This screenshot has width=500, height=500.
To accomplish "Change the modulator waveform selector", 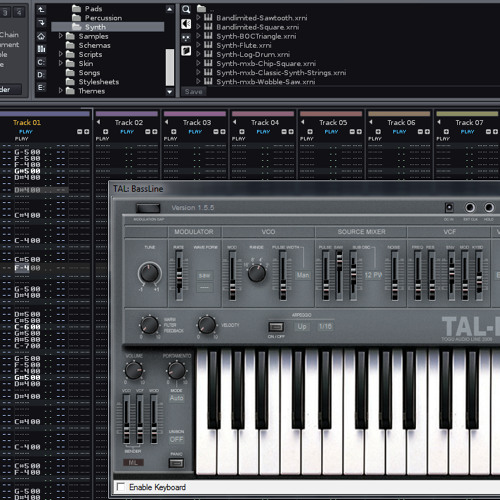I will (x=204, y=276).
